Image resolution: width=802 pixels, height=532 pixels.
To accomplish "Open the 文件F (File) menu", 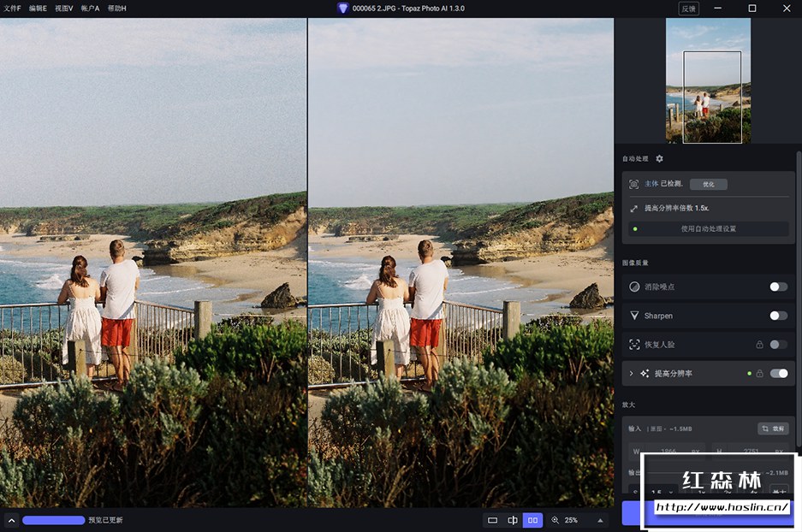I will pos(12,8).
